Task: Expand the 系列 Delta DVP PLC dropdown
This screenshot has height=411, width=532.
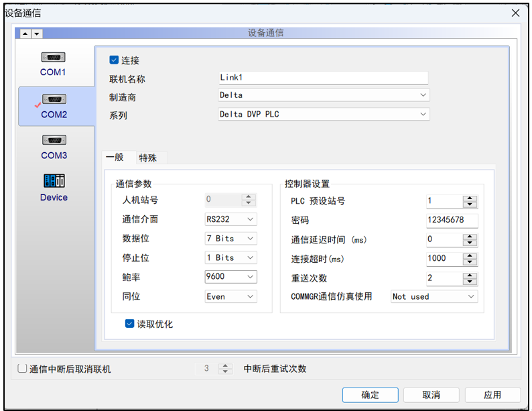Action: click(x=423, y=114)
